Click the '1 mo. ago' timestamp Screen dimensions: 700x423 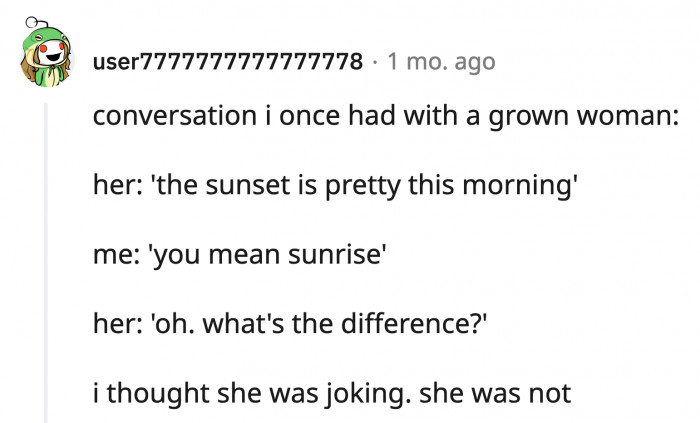(x=440, y=62)
